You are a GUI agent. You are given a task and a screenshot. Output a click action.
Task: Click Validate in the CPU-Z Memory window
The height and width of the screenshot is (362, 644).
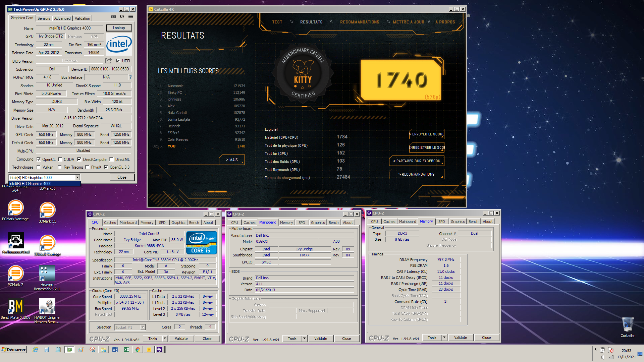point(461,338)
